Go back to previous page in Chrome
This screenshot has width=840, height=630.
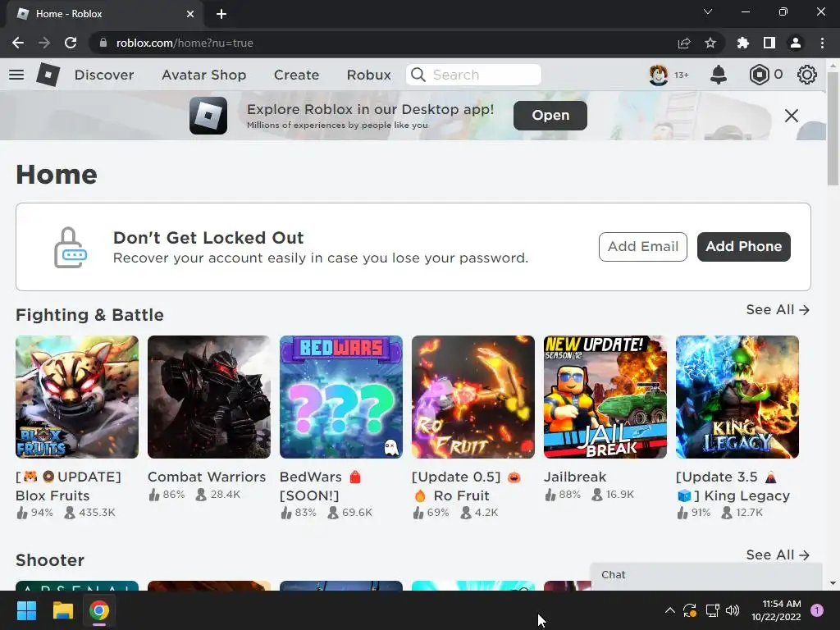click(18, 43)
